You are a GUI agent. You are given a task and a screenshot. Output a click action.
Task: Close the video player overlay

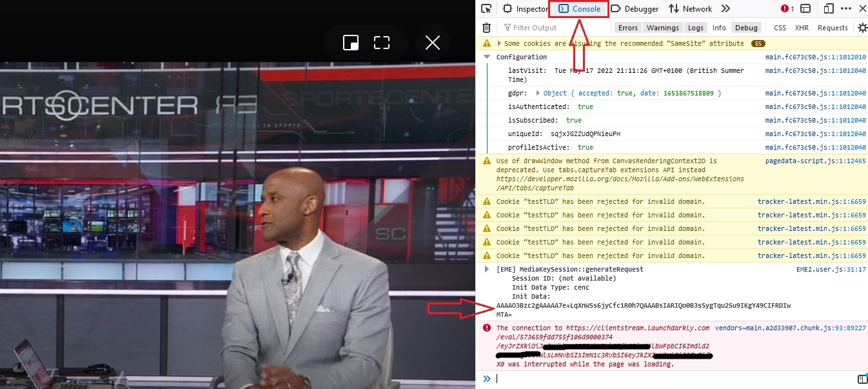pos(433,43)
